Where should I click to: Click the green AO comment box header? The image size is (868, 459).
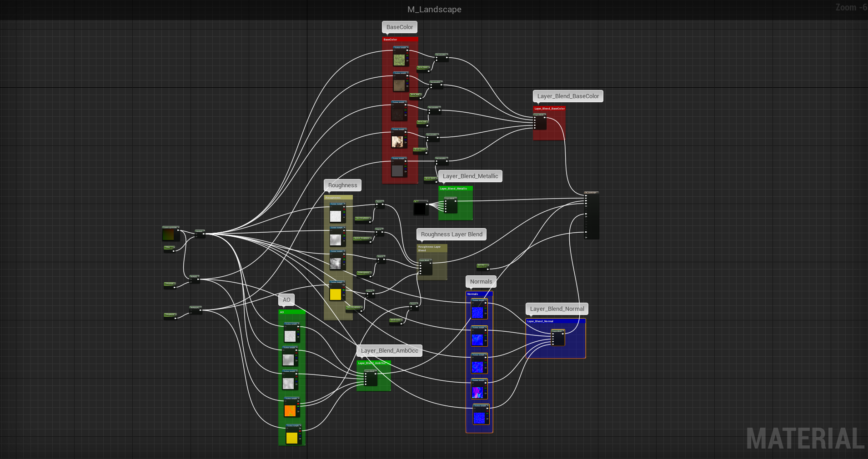tap(292, 312)
